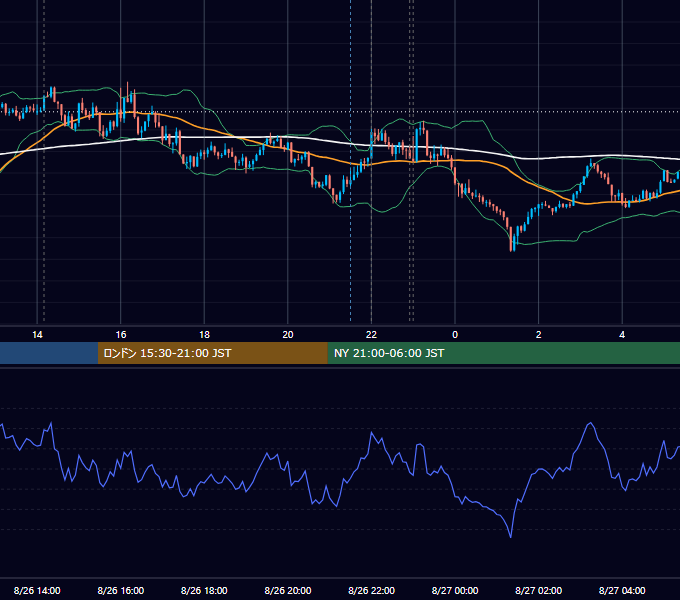The height and width of the screenshot is (600, 680).
Task: Click the 8/27 02:00 date label
Action: 539,590
